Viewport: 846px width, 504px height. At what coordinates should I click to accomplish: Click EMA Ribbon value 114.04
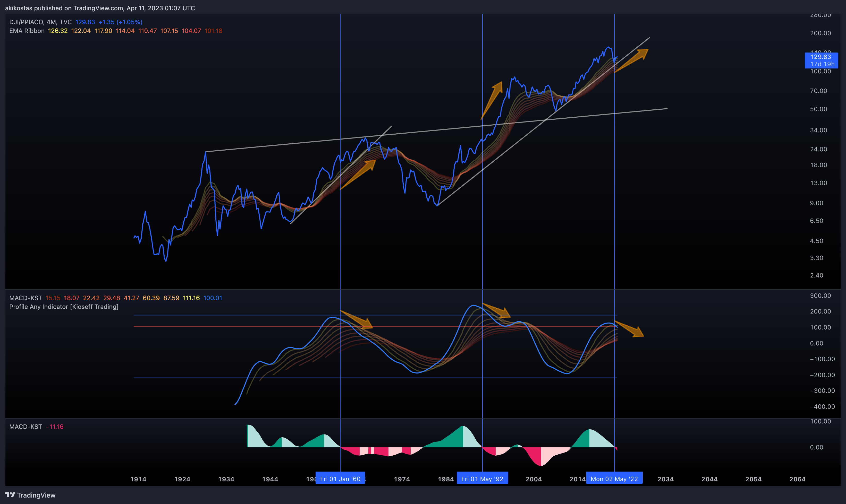click(x=125, y=31)
